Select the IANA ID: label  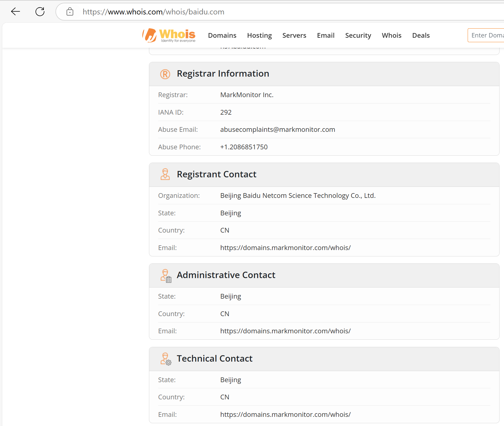click(x=171, y=112)
